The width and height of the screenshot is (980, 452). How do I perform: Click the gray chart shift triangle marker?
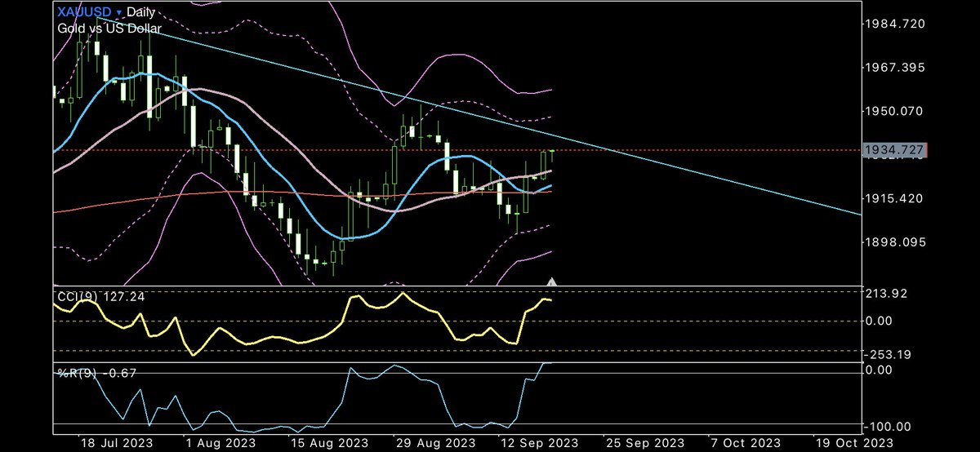pyautogui.click(x=553, y=281)
